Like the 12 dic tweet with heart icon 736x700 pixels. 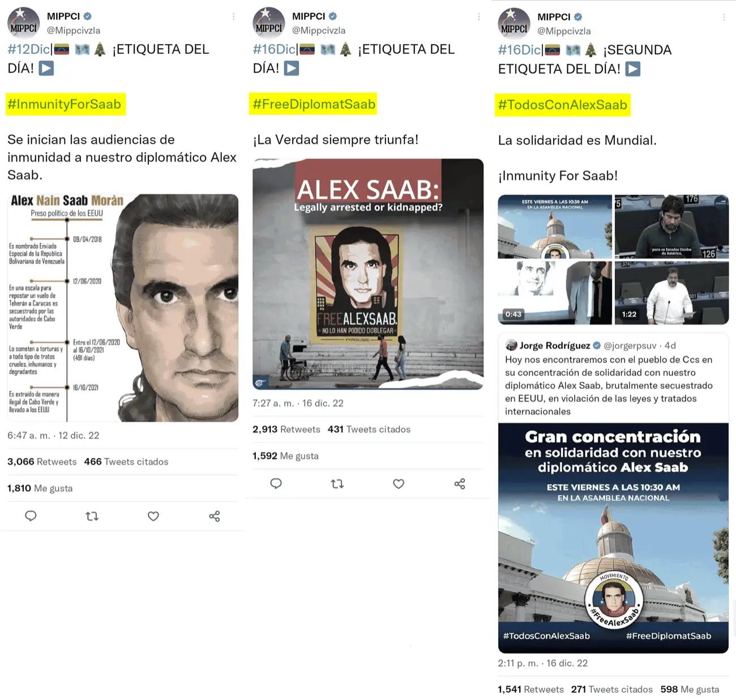153,516
